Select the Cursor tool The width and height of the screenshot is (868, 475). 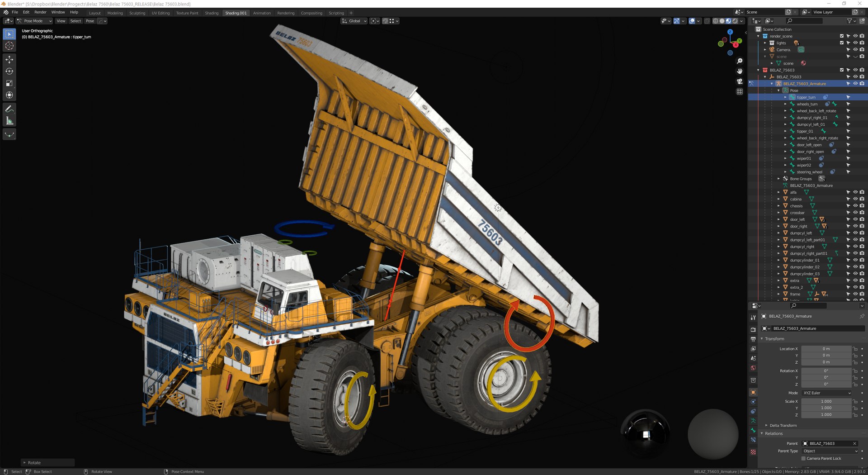pos(9,46)
